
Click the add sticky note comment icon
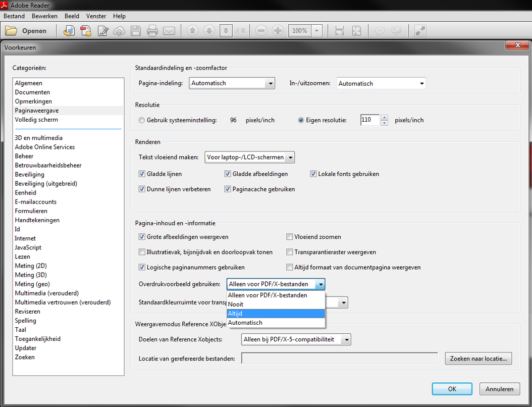(x=380, y=31)
